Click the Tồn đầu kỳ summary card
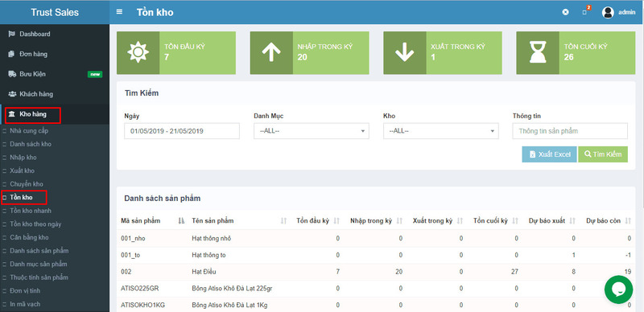Viewport: 644px width, 312px height. pos(176,53)
